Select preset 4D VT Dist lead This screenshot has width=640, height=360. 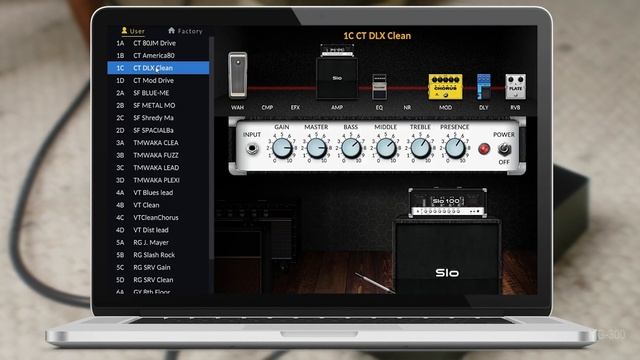[x=158, y=230]
